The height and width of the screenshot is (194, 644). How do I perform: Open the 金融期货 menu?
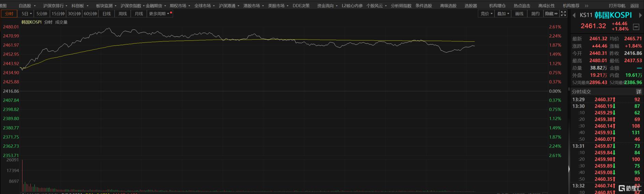(x=156, y=6)
